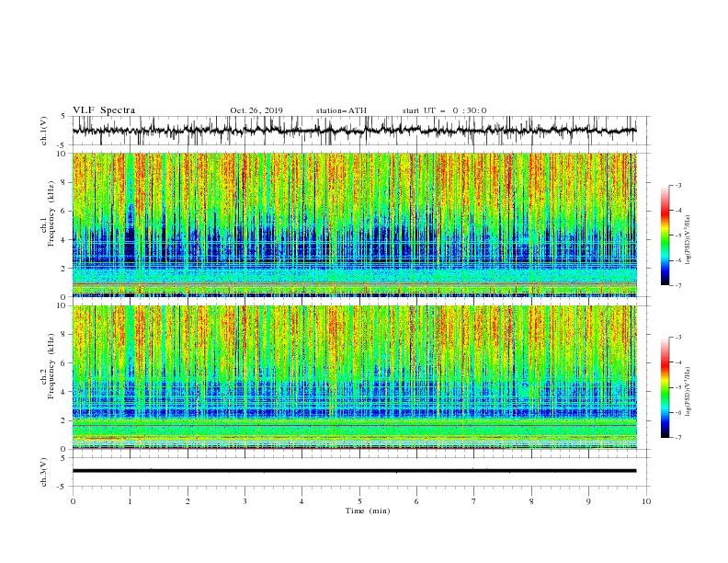The width and height of the screenshot is (728, 563).
Task: Click the 'Time (min)' axis label
Action: 368,511
